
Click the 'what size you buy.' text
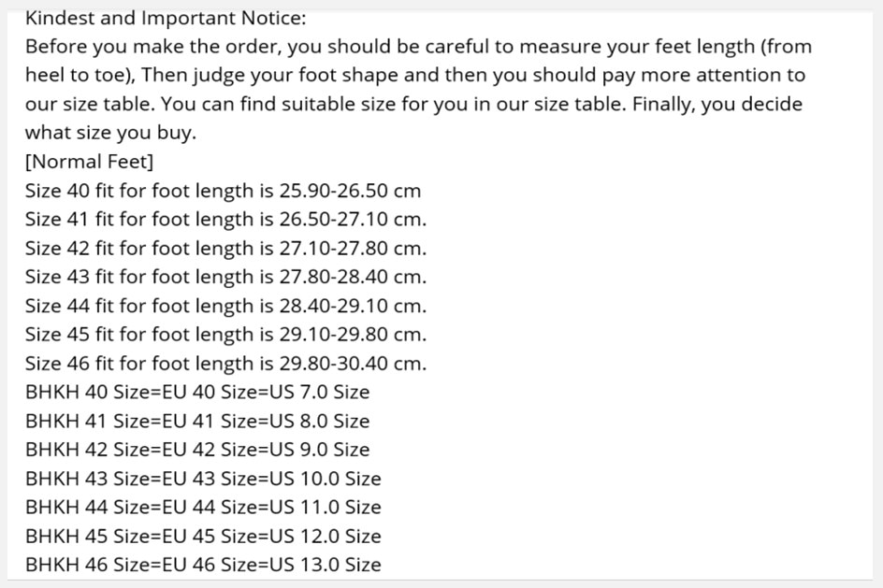tap(110, 133)
